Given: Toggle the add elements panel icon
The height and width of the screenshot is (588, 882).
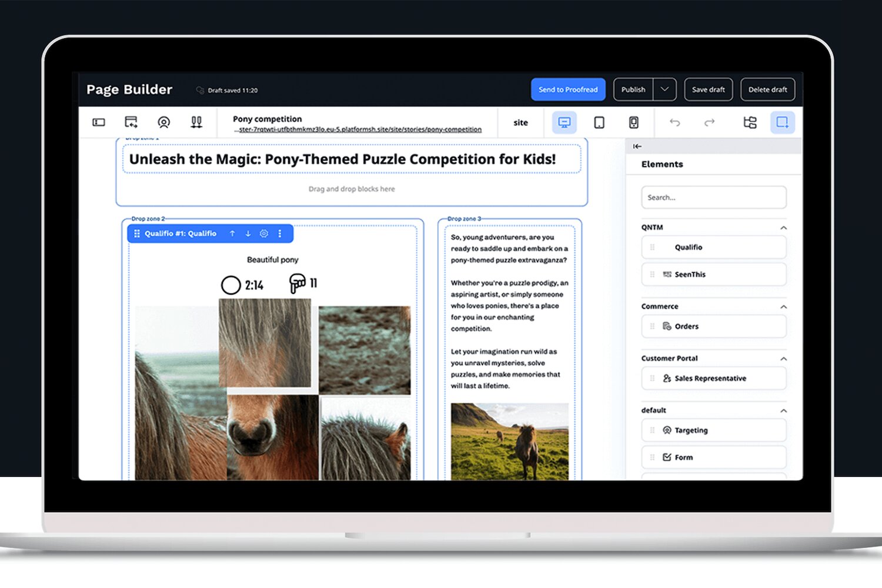Looking at the screenshot, I should [x=782, y=122].
